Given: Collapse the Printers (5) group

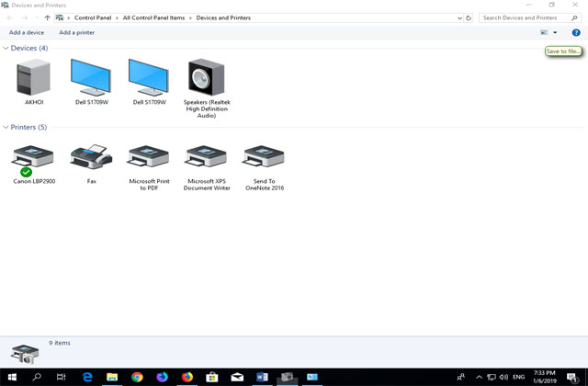Looking at the screenshot, I should (x=6, y=127).
